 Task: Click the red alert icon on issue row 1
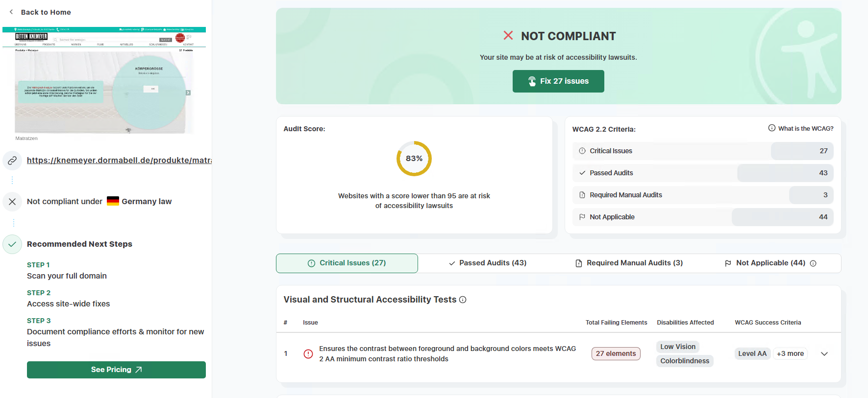[308, 354]
